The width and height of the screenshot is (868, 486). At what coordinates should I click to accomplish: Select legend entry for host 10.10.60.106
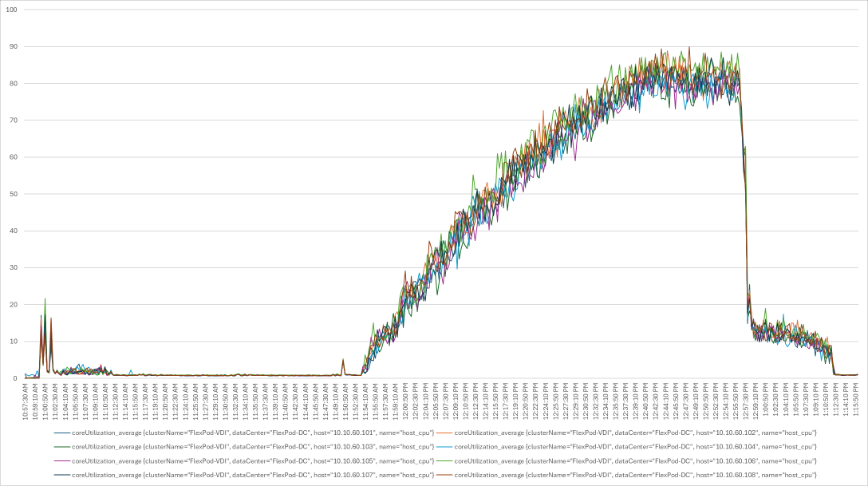(x=626, y=461)
